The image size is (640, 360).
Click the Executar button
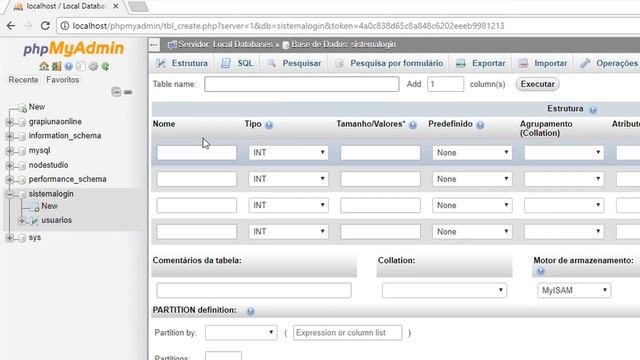coord(538,84)
